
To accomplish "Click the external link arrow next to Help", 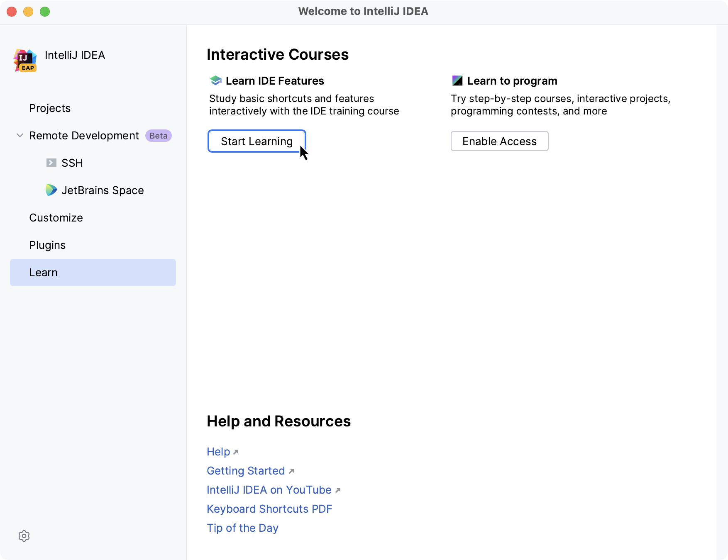I will pos(236,452).
